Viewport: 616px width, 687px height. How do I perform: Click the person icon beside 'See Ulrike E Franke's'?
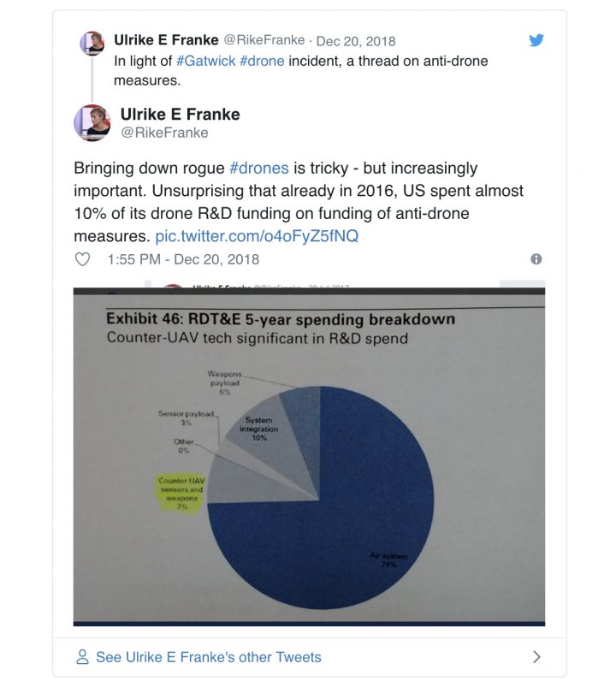click(83, 657)
